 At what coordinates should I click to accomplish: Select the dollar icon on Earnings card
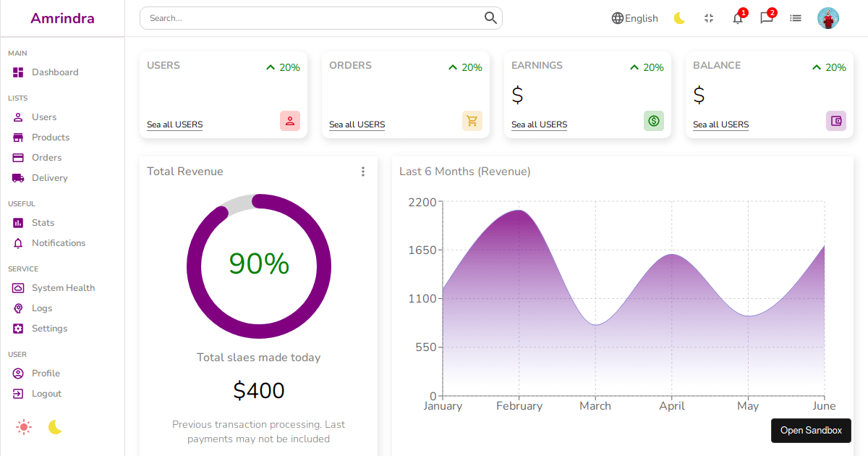[654, 121]
